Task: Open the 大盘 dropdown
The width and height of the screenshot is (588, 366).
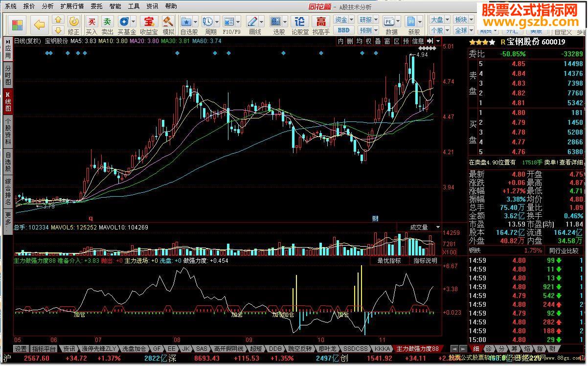Action: pyautogui.click(x=439, y=20)
